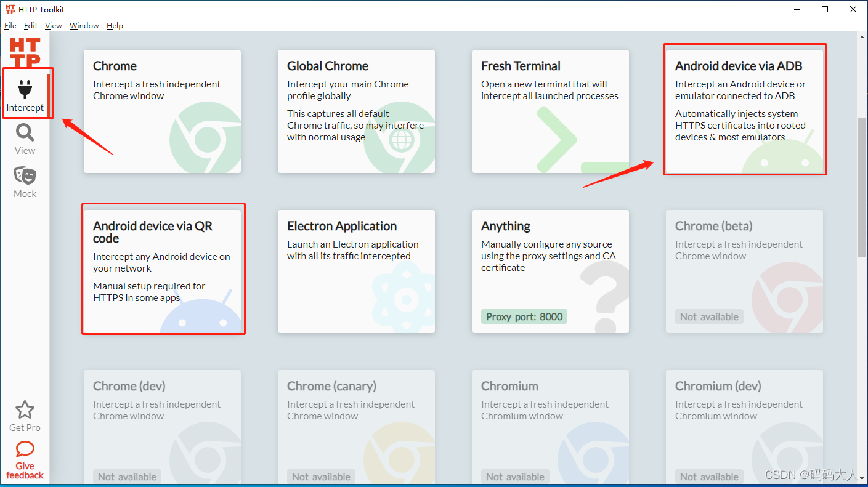Image resolution: width=868 pixels, height=487 pixels.
Task: Open the View menu in menu bar
Action: click(54, 26)
